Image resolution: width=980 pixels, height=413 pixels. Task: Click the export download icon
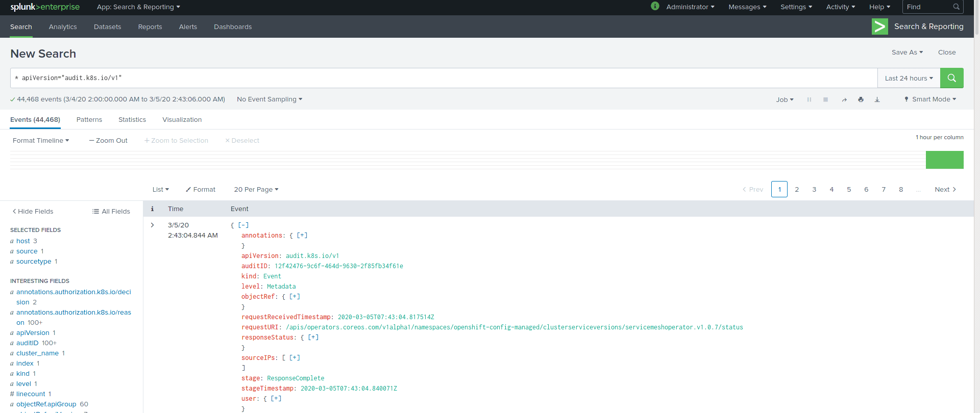click(x=877, y=99)
